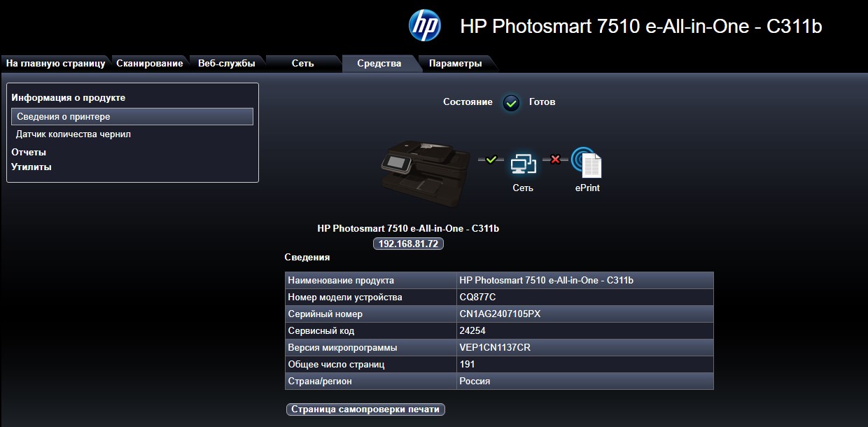Image resolution: width=868 pixels, height=427 pixels.
Task: Click the Страна/регион row label
Action: (320, 381)
